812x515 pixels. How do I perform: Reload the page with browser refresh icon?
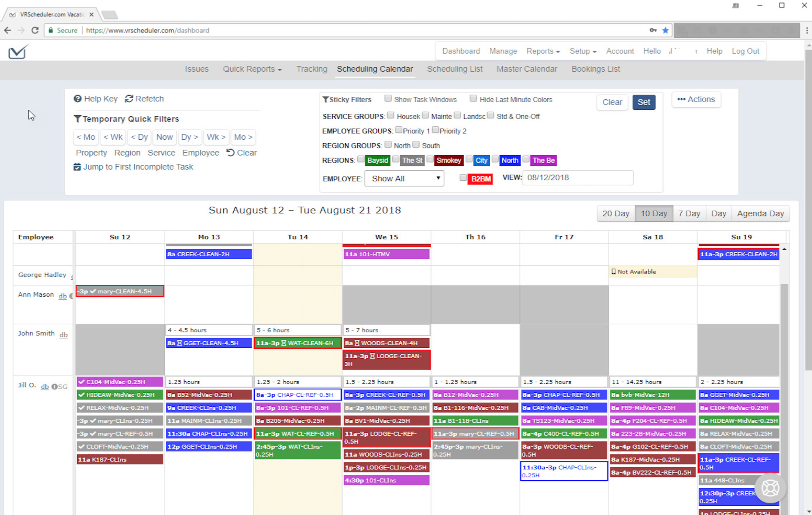(x=35, y=30)
